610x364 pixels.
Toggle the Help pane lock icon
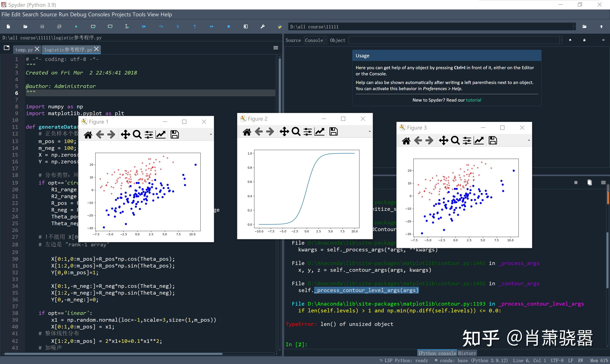pyautogui.click(x=584, y=40)
